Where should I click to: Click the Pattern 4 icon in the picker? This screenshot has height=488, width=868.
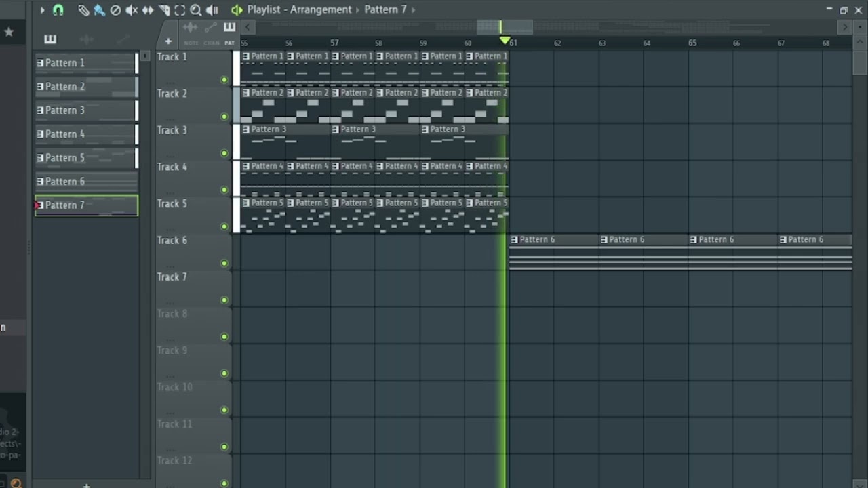tap(40, 134)
